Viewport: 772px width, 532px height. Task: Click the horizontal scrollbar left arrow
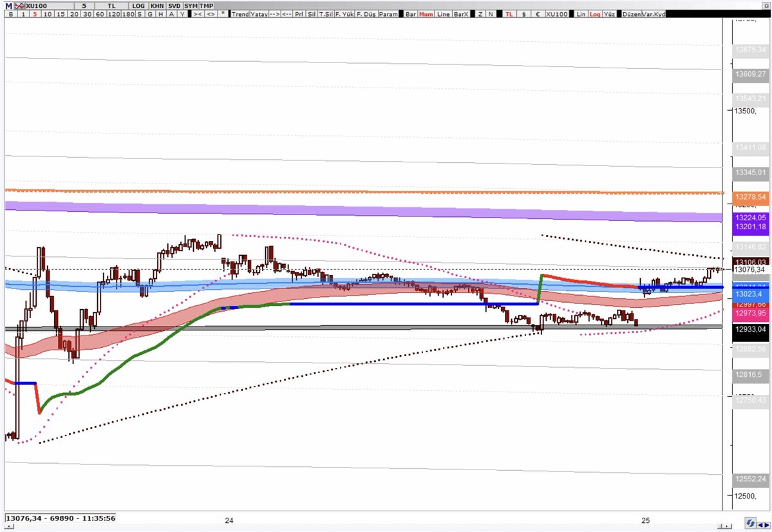[9, 526]
